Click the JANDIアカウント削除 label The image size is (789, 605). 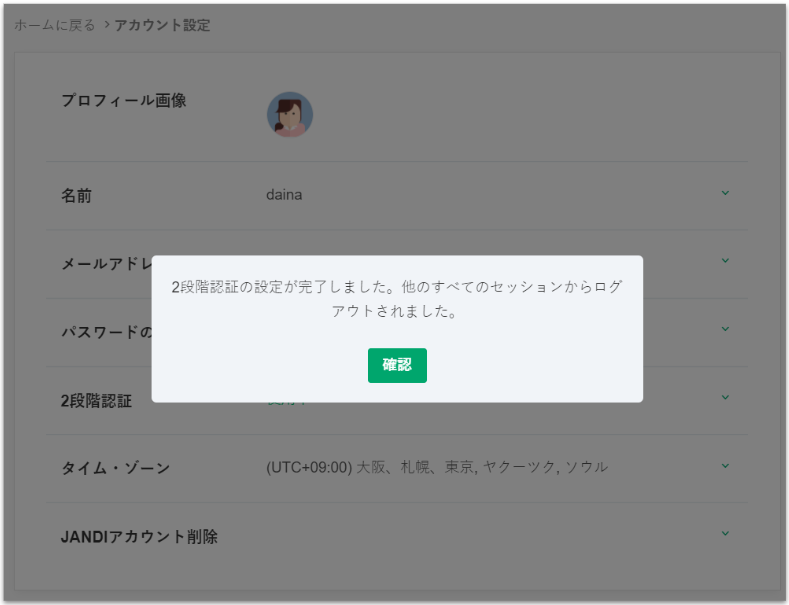(139, 537)
